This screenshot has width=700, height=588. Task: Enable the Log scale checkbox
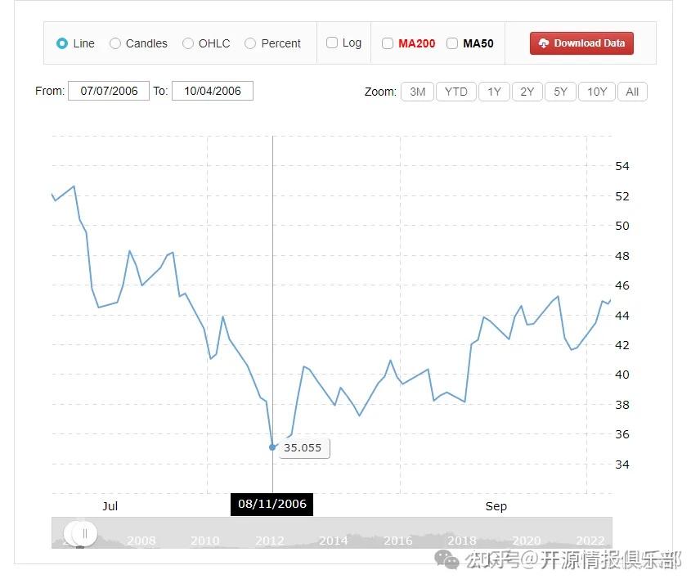click(332, 43)
